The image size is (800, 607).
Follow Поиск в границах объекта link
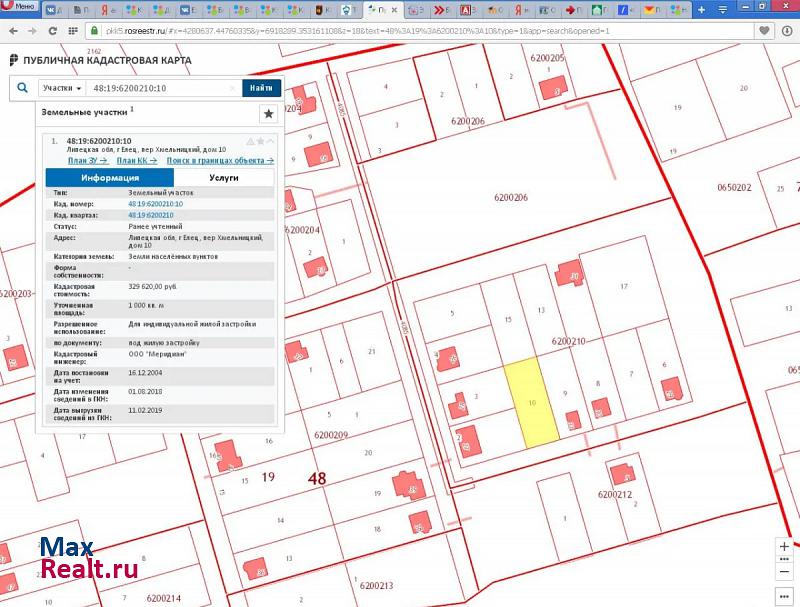[220, 160]
